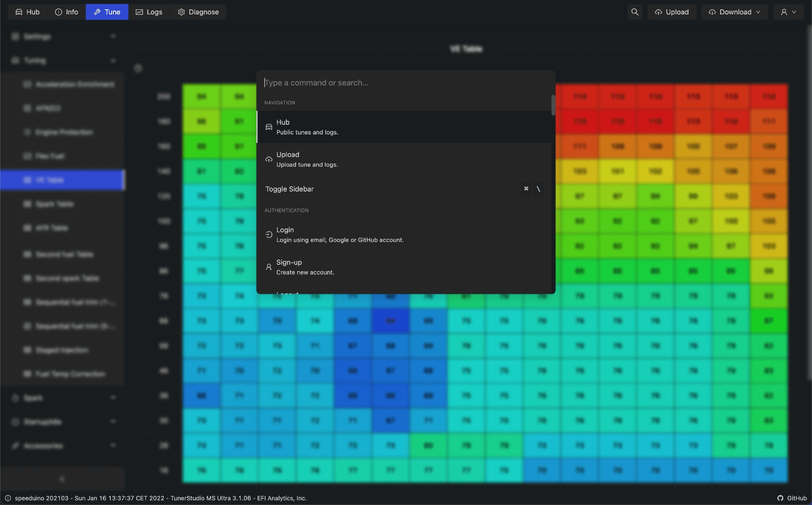Expand the Spark section in sidebar
This screenshot has width=812, height=505.
click(x=63, y=398)
